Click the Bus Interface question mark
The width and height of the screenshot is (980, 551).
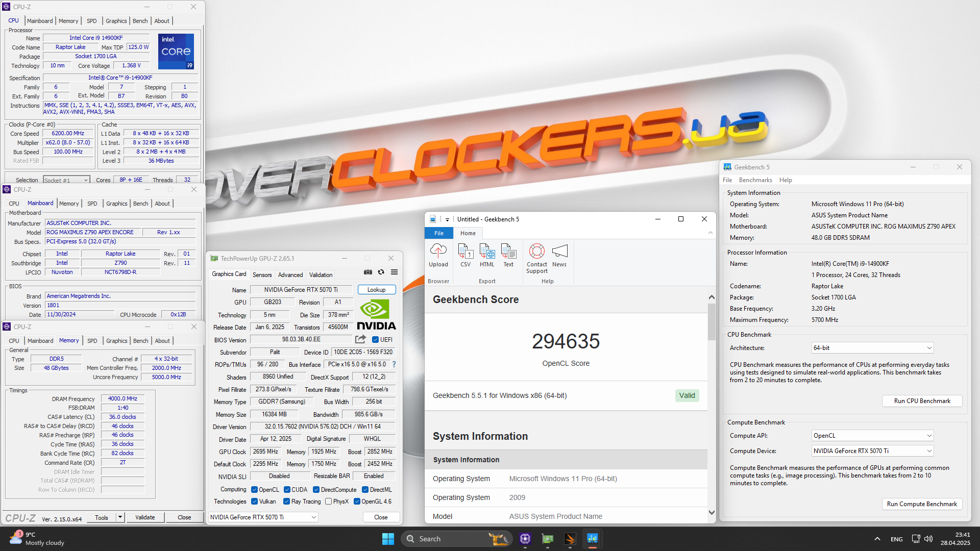point(394,364)
